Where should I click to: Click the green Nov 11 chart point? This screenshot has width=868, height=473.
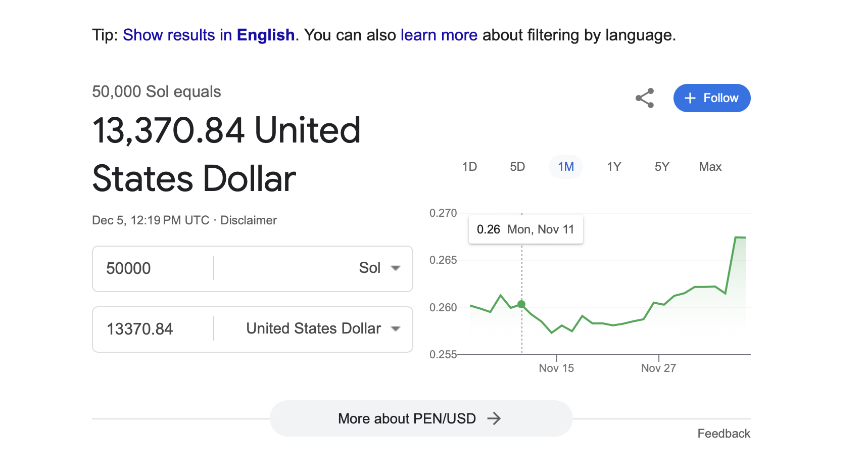(521, 304)
